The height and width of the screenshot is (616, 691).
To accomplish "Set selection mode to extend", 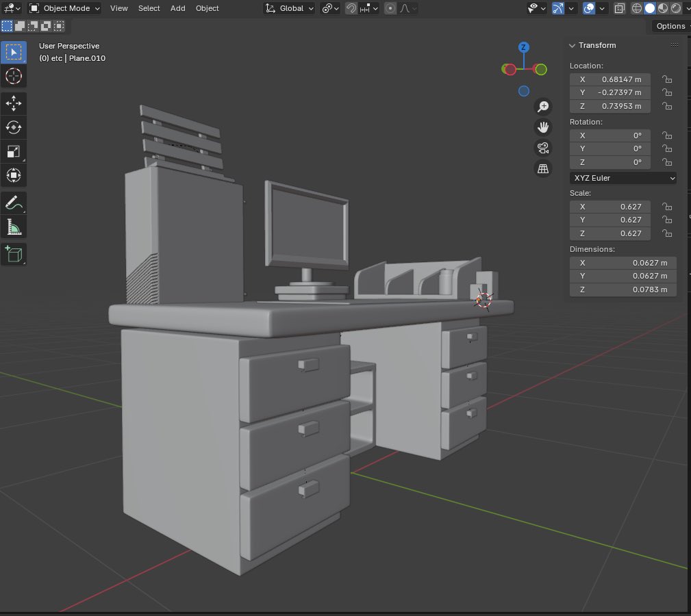I will tap(20, 26).
